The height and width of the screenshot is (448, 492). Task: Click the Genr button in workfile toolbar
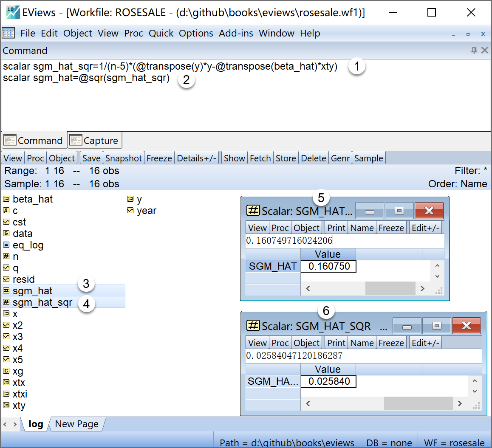coord(340,158)
